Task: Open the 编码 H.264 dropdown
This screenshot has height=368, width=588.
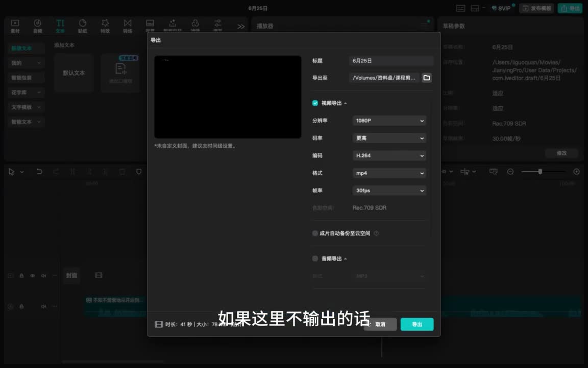Action: click(389, 155)
